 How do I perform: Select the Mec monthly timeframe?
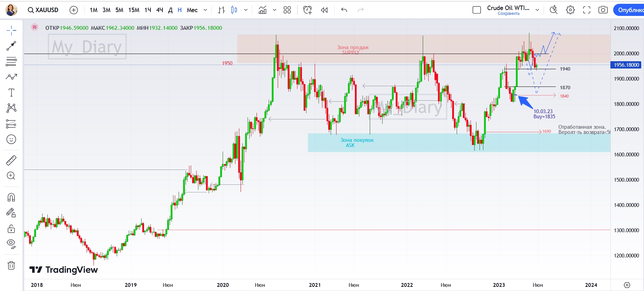(192, 10)
